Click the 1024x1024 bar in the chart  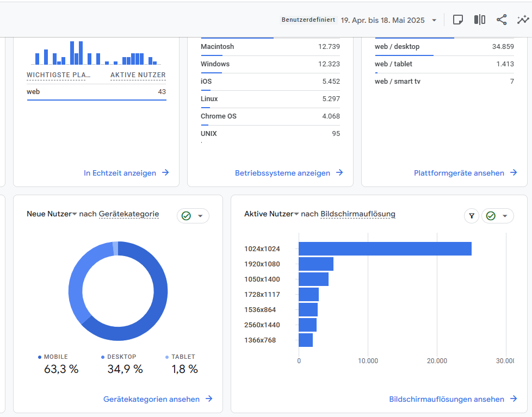coord(385,249)
